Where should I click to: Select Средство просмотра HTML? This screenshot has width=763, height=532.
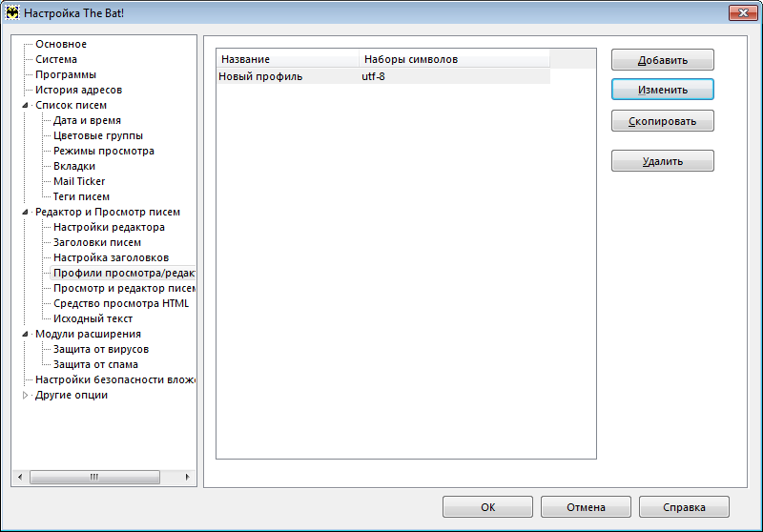[121, 303]
